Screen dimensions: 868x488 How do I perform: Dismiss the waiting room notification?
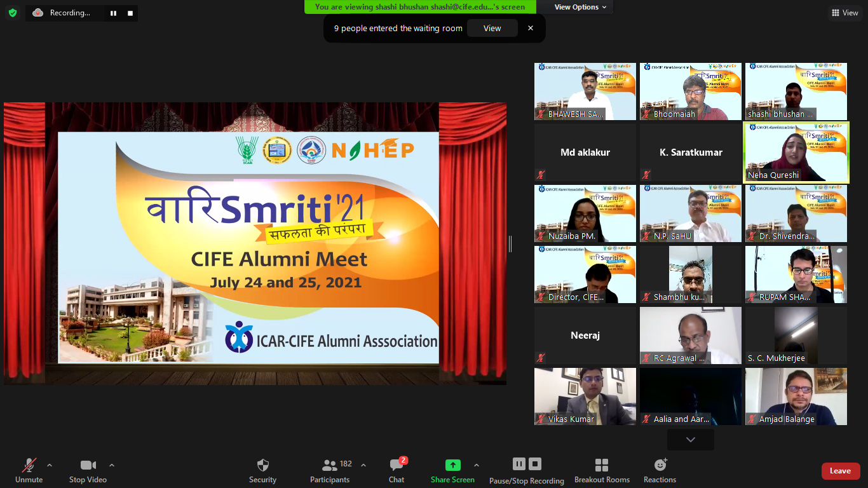(531, 28)
